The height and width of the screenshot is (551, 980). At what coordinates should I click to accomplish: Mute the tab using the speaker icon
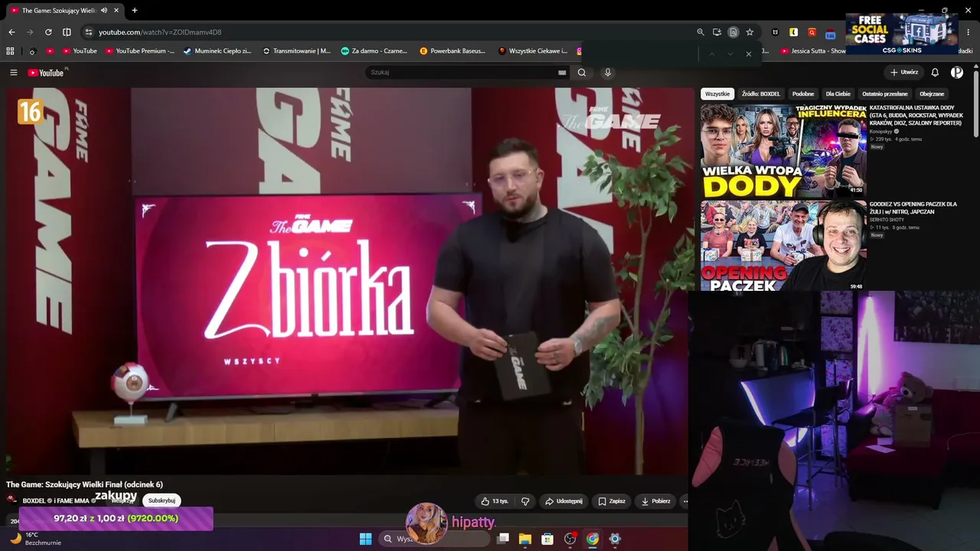pos(104,11)
